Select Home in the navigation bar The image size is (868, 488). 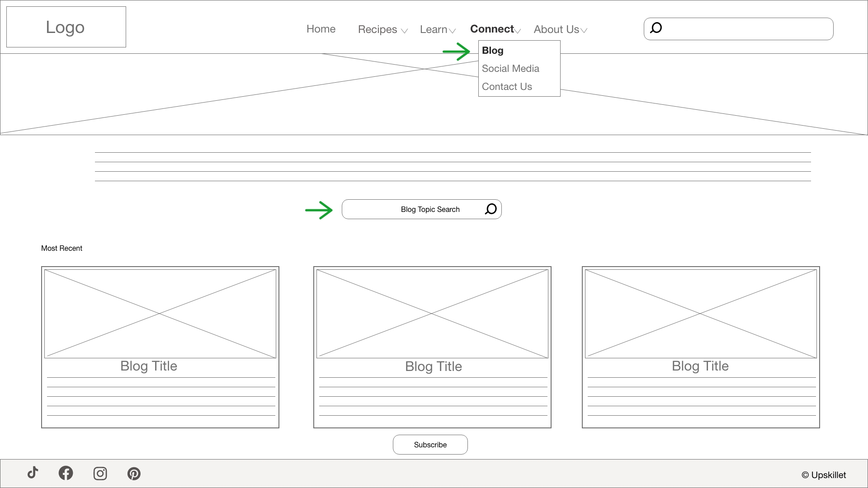(x=321, y=29)
